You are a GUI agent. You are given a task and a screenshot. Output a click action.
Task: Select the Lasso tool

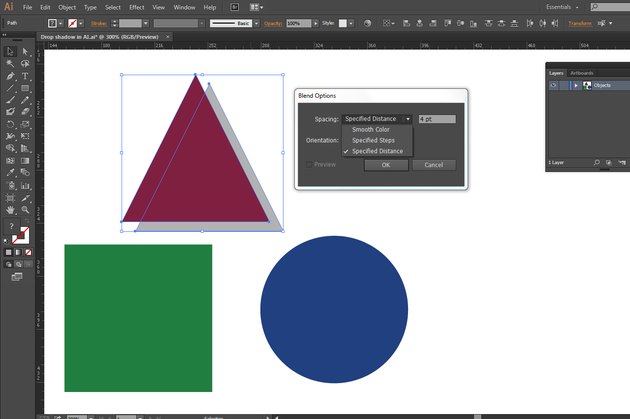coord(25,63)
